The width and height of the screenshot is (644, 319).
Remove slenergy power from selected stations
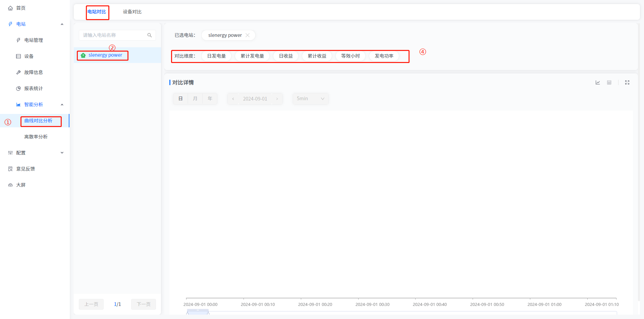click(x=248, y=35)
